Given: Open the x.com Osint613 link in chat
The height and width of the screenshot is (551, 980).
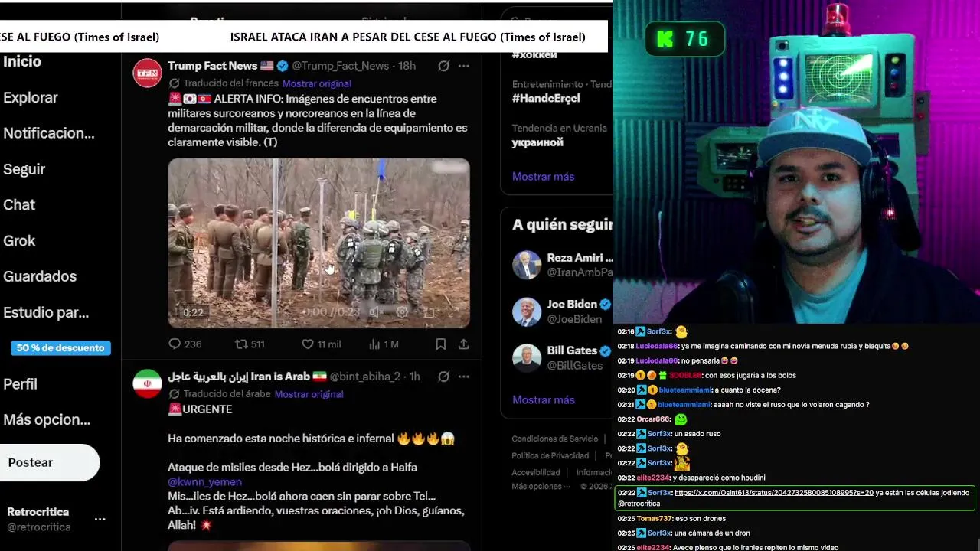Looking at the screenshot, I should [774, 493].
